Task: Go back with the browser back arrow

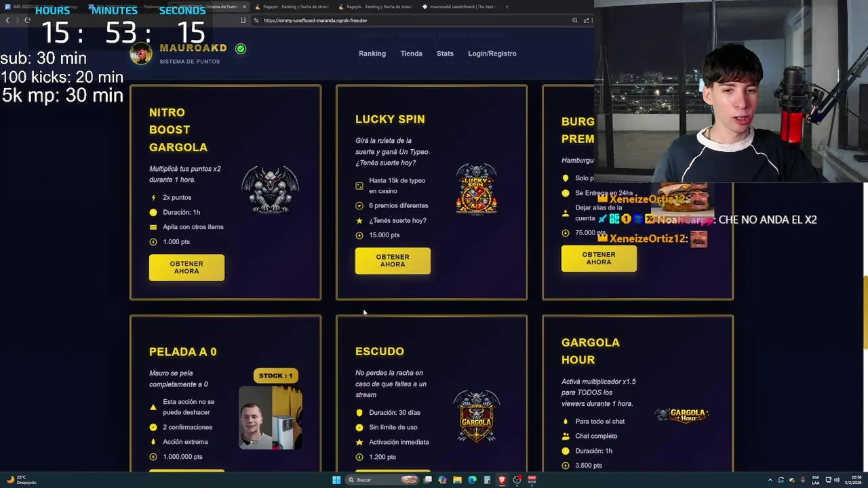Action: click(x=7, y=20)
